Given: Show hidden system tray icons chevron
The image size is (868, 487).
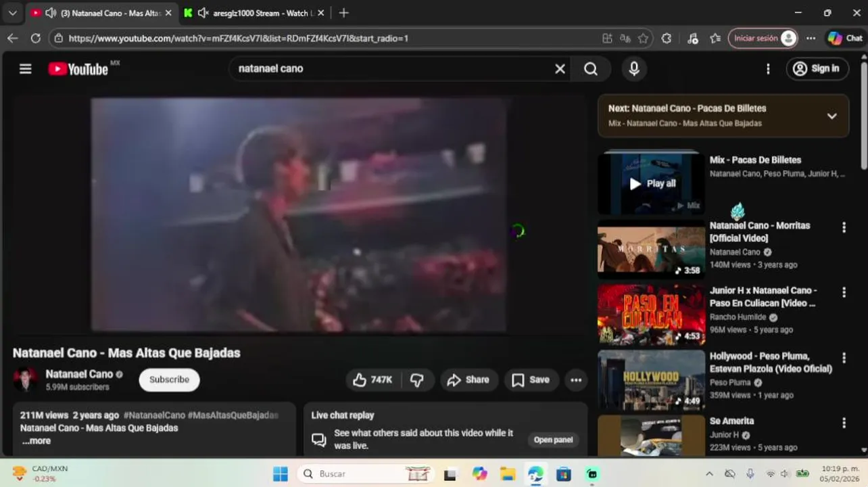Looking at the screenshot, I should tap(709, 474).
